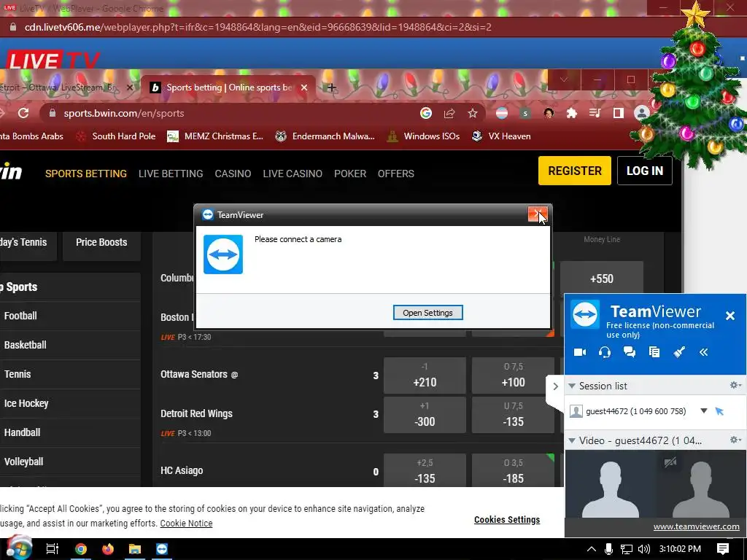The image size is (747, 560).
Task: Open Chrome profile avatar
Action: 642,113
